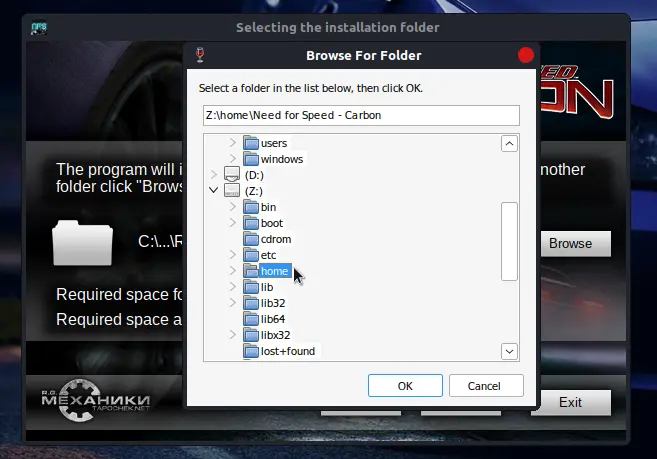657x459 pixels.
Task: Expand the libx32 folder
Action: pos(233,334)
